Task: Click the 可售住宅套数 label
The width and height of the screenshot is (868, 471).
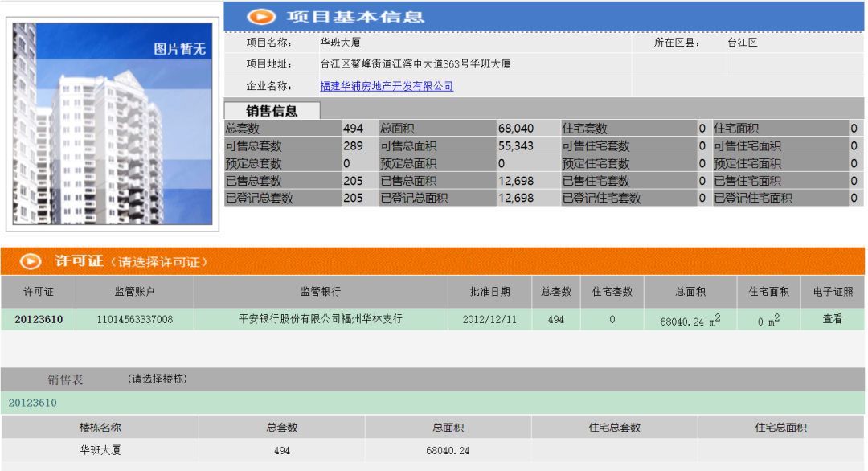Action: pyautogui.click(x=596, y=146)
